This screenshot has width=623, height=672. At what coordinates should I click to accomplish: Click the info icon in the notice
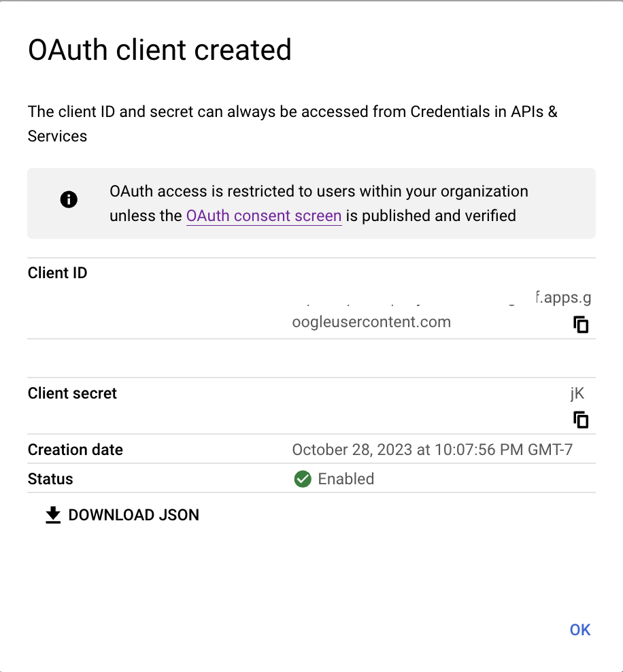tap(69, 199)
